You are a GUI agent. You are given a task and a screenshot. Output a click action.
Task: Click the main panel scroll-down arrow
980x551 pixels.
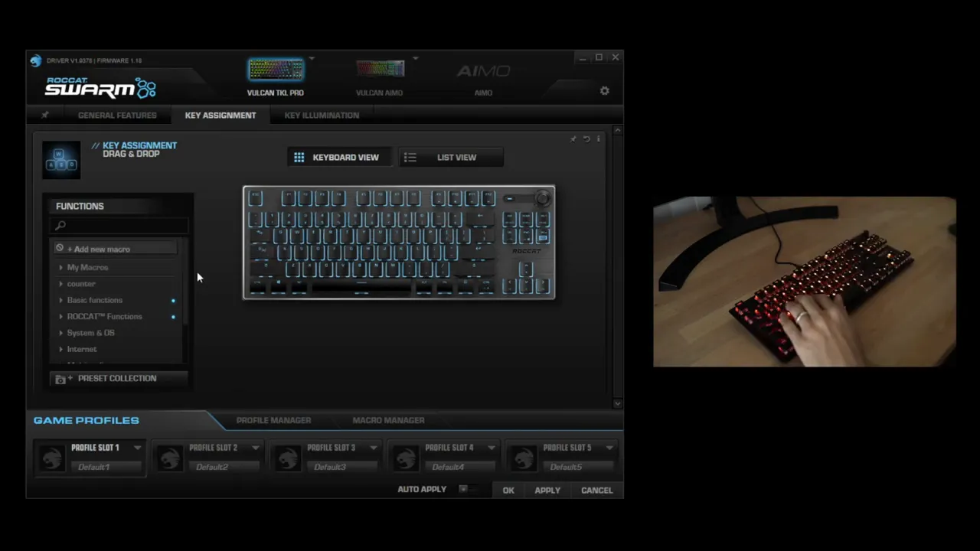pos(618,403)
